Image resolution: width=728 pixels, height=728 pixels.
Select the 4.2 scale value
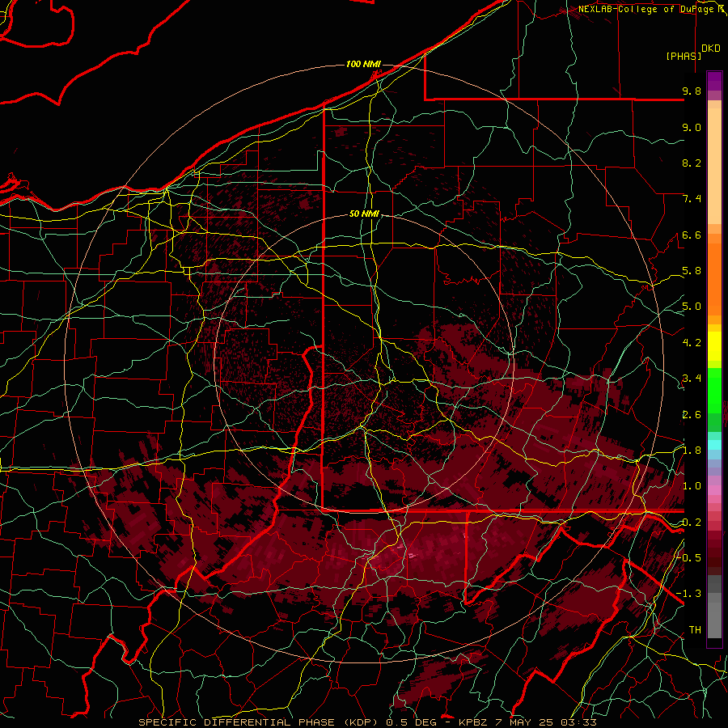[692, 343]
